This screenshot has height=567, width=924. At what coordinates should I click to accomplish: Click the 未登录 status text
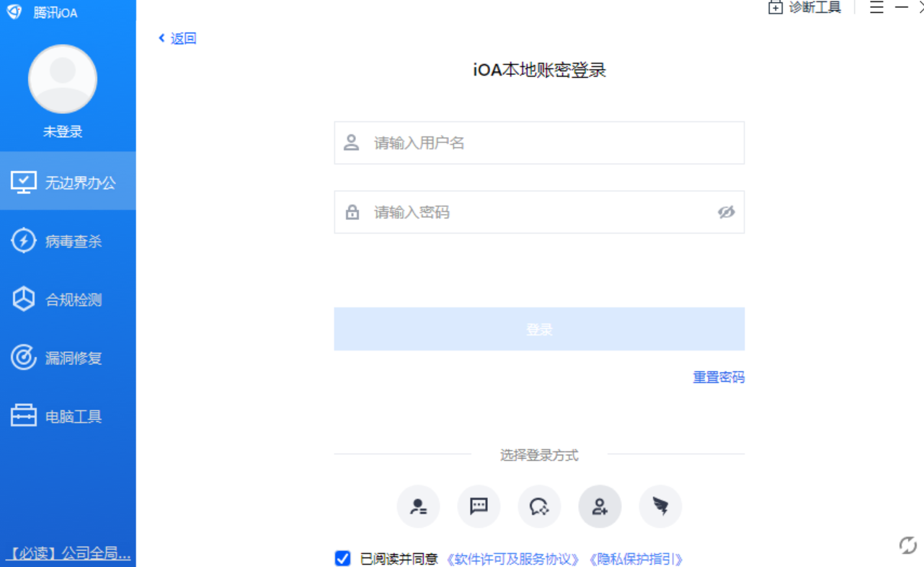click(x=63, y=132)
